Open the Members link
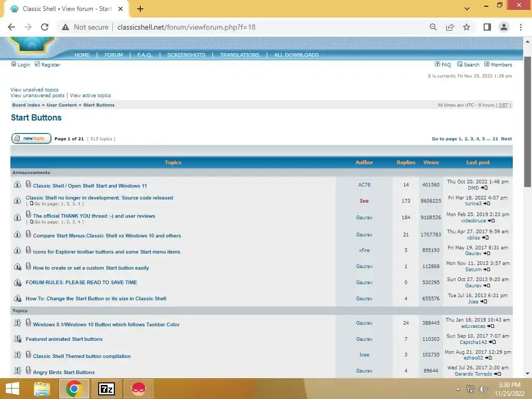The image size is (532, 399). [x=501, y=64]
